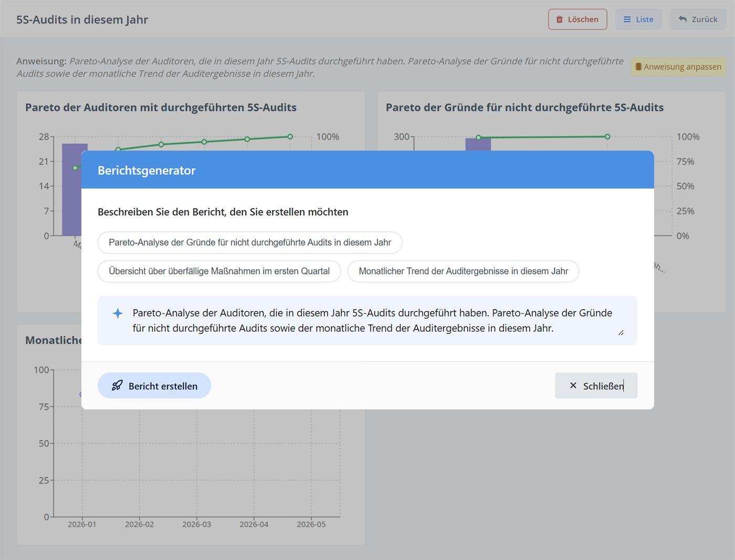Click the purple bar in Auditoren chart
The width and height of the screenshot is (735, 560).
71,189
